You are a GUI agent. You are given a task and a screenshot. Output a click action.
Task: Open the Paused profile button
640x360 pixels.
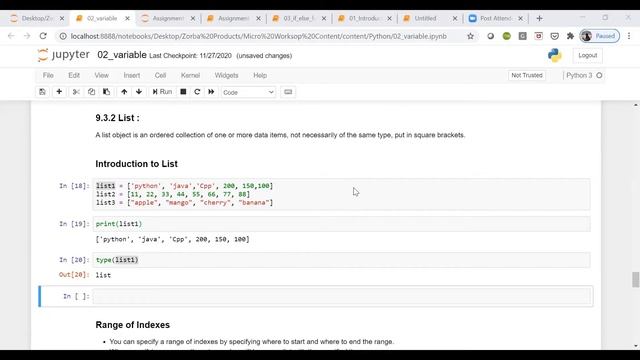tap(600, 36)
